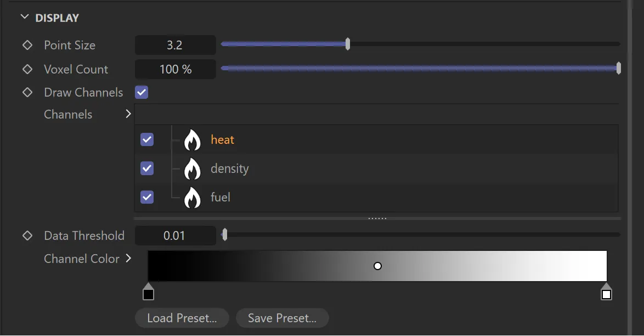Click the Point Size value field

(x=175, y=45)
